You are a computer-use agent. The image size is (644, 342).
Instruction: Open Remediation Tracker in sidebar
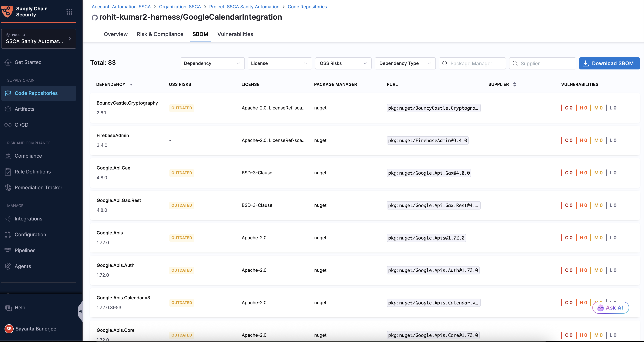coord(38,187)
